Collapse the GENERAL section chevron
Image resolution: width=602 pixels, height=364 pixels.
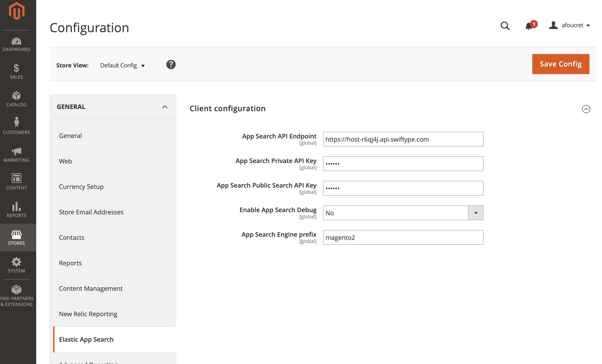(165, 107)
